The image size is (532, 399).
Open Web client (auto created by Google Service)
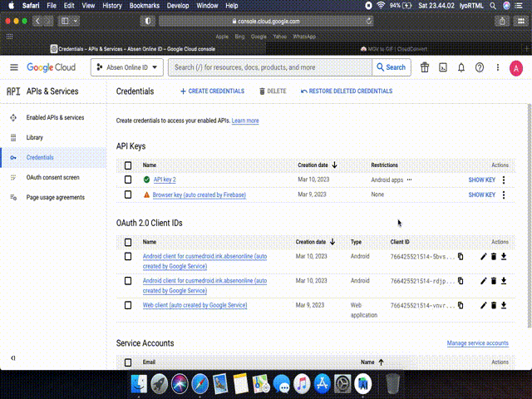pos(195,305)
